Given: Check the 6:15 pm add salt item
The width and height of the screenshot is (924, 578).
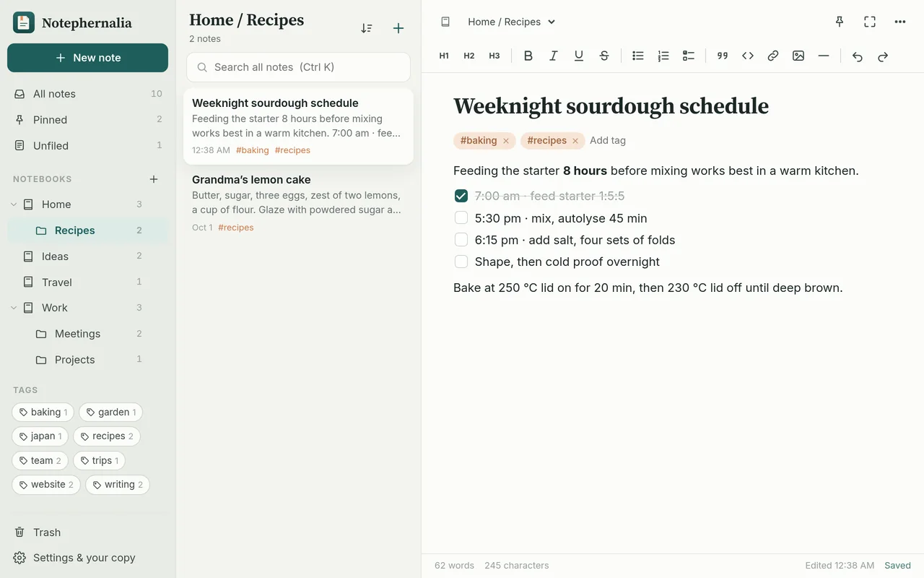Looking at the screenshot, I should coord(461,239).
